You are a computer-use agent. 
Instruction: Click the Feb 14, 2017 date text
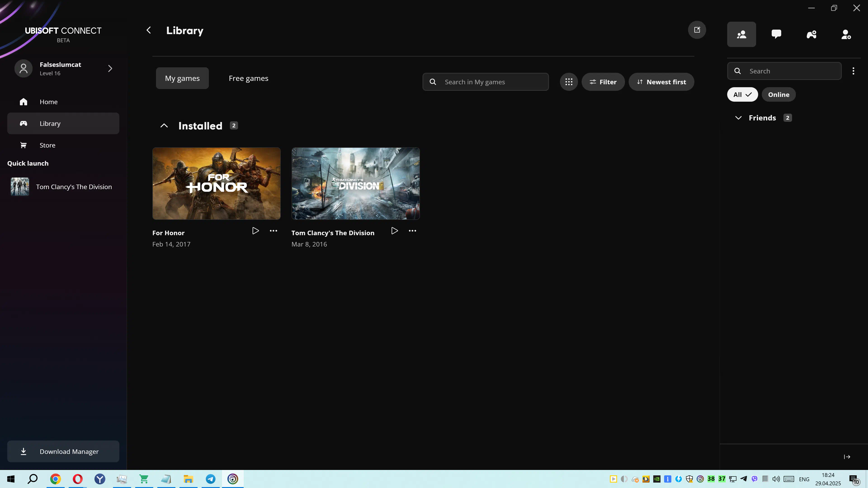pyautogui.click(x=171, y=244)
